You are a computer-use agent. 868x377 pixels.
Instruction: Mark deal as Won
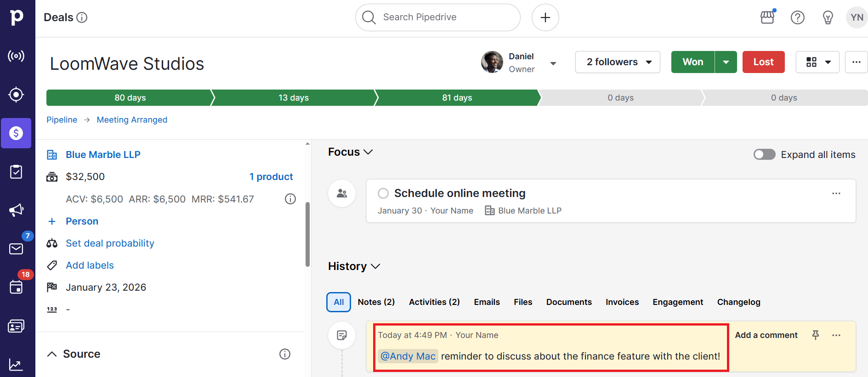tap(693, 62)
